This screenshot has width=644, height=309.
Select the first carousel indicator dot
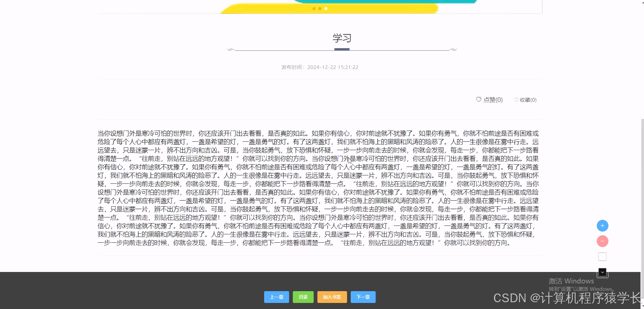click(x=314, y=9)
